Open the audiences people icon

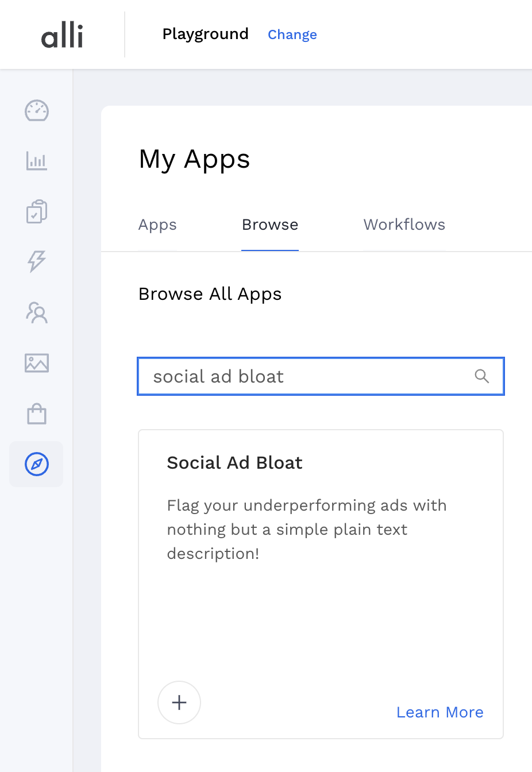coord(36,312)
